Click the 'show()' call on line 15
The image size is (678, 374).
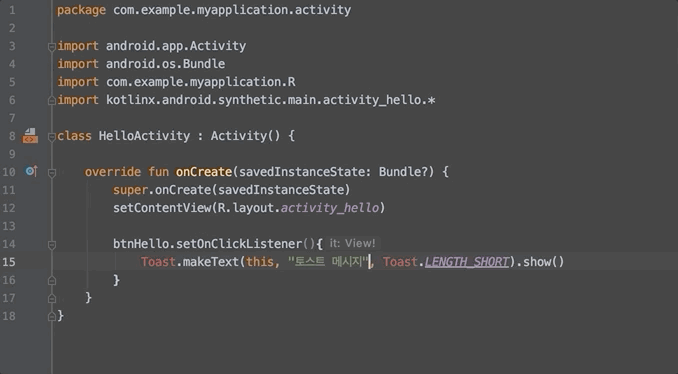point(544,262)
